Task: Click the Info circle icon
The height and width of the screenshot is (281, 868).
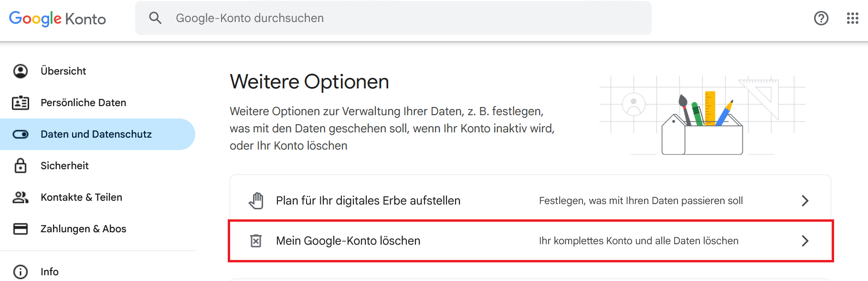Action: tap(21, 272)
